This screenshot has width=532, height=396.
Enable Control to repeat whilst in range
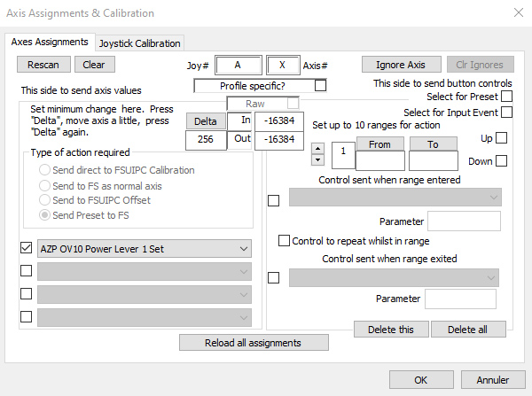pyautogui.click(x=284, y=240)
